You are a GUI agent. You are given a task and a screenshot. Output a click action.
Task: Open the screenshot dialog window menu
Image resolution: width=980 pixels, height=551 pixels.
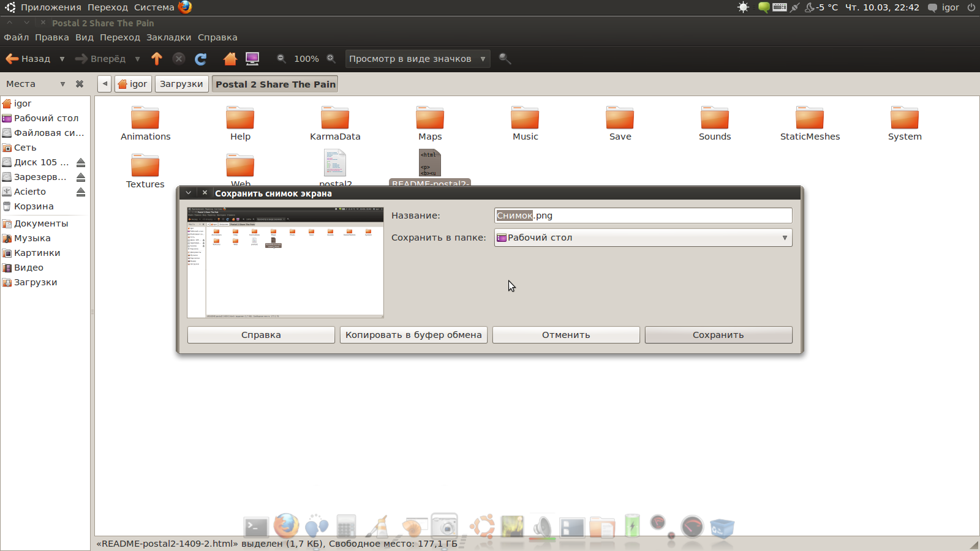[189, 193]
